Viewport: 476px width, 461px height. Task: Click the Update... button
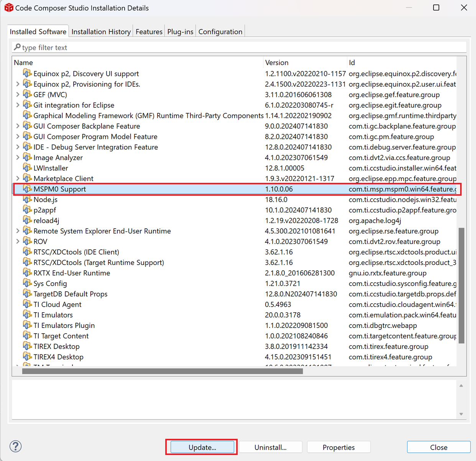coord(202,447)
